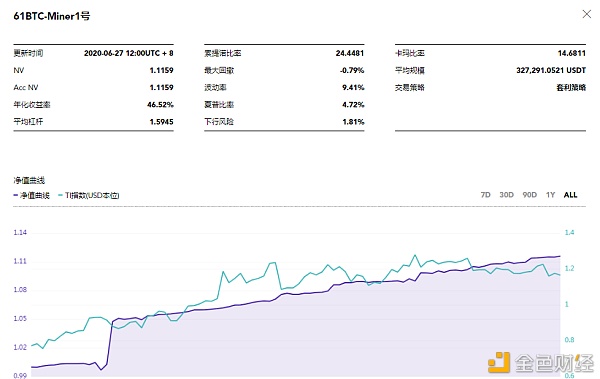This screenshot has width=600, height=379.
Task: Click the 1.14 left axis label
Action: (x=20, y=232)
